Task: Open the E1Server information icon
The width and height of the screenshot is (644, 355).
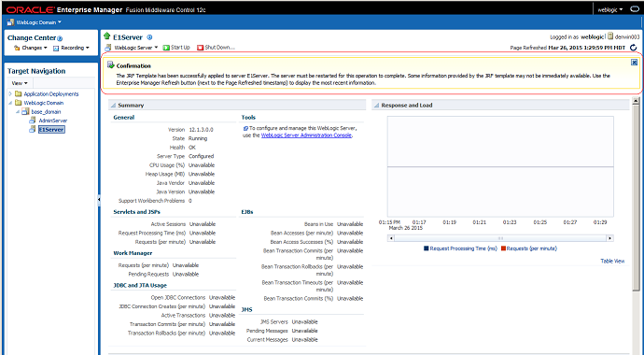Action: tap(149, 37)
